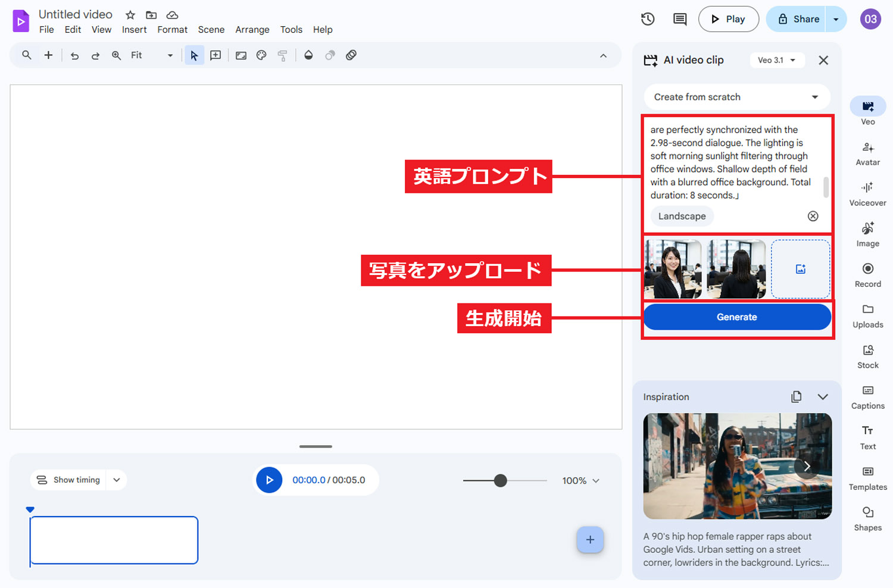Open the Format menu
Screen dimensions: 893x588
(172, 29)
